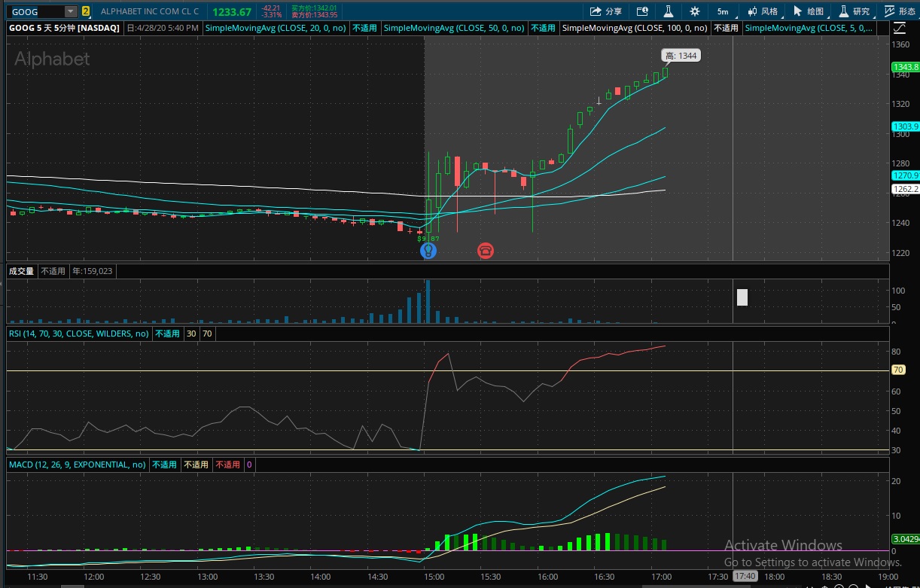This screenshot has width=920, height=588.
Task: Click the 高: 1344 high price bubble
Action: 681,56
